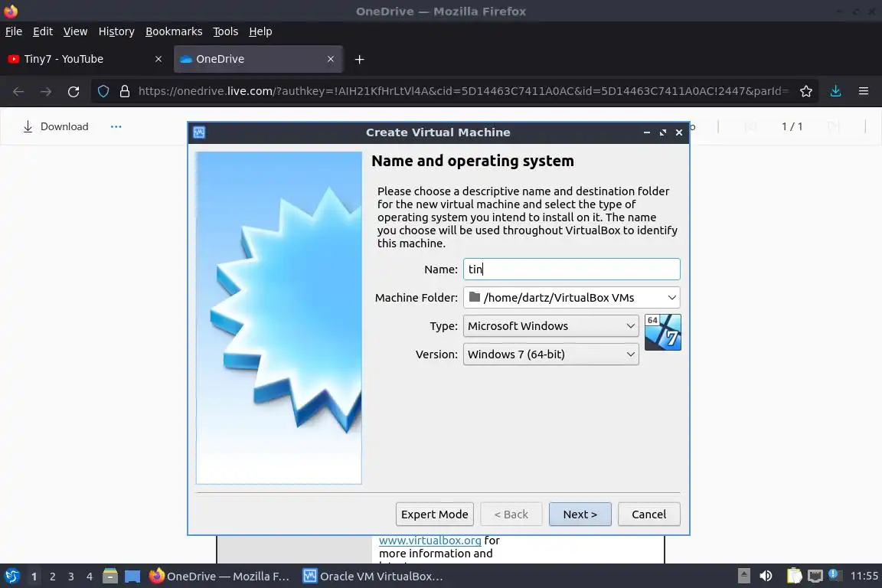This screenshot has height=588, width=882.
Task: Click the Download button on OneDrive
Action: tap(56, 126)
